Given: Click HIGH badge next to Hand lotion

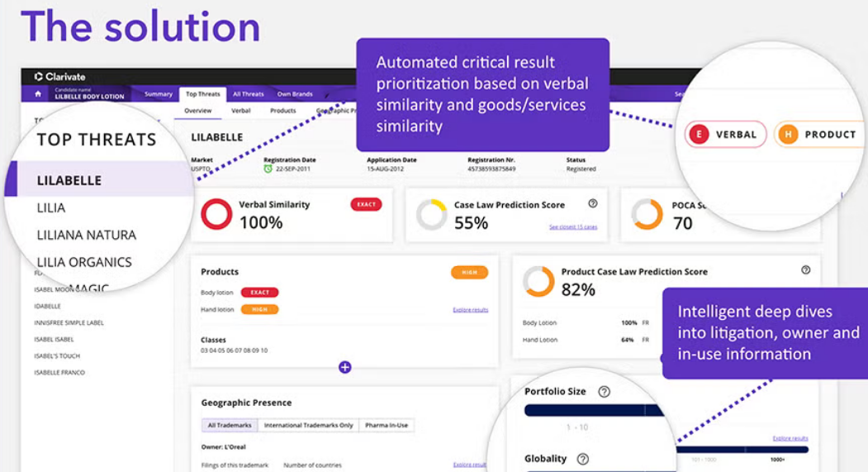Looking at the screenshot, I should tap(259, 310).
